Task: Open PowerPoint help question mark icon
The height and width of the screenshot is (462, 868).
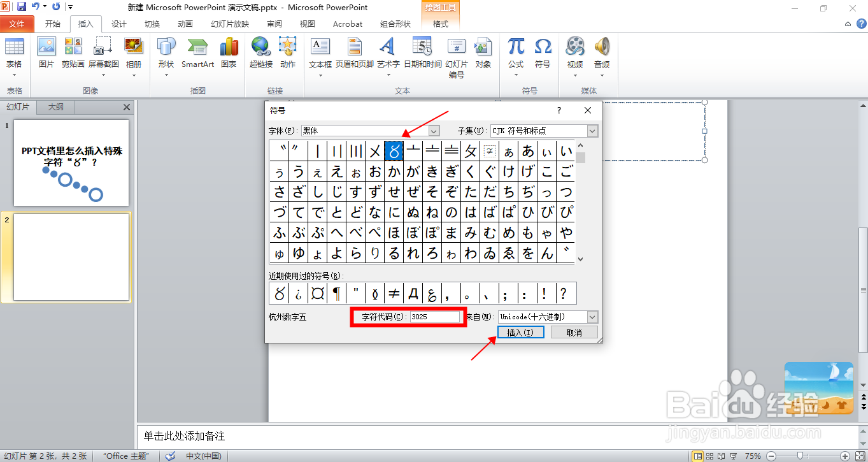Action: pyautogui.click(x=861, y=24)
